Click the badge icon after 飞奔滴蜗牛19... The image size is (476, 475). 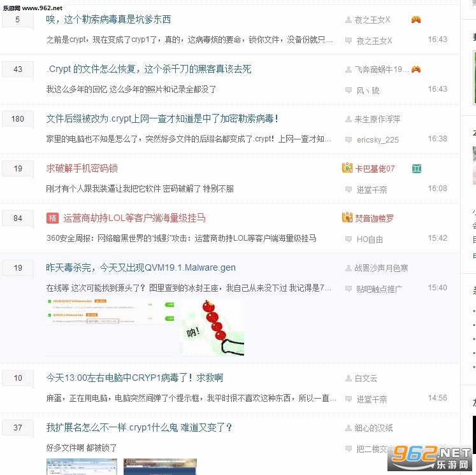[416, 69]
